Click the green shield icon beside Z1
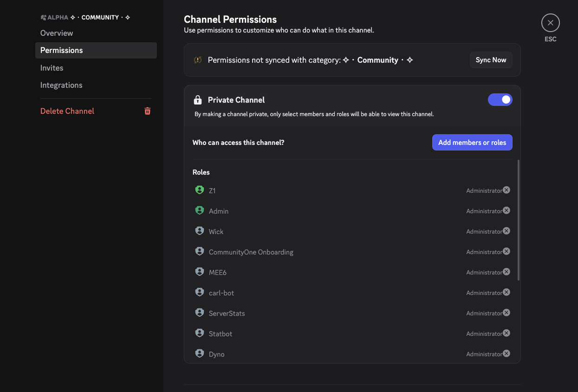Image resolution: width=578 pixels, height=392 pixels. pyautogui.click(x=199, y=190)
